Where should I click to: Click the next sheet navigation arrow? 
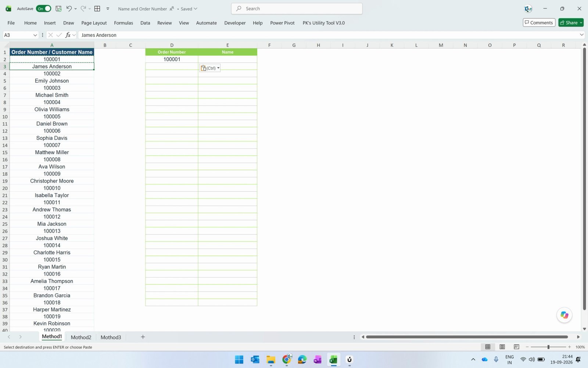21,337
